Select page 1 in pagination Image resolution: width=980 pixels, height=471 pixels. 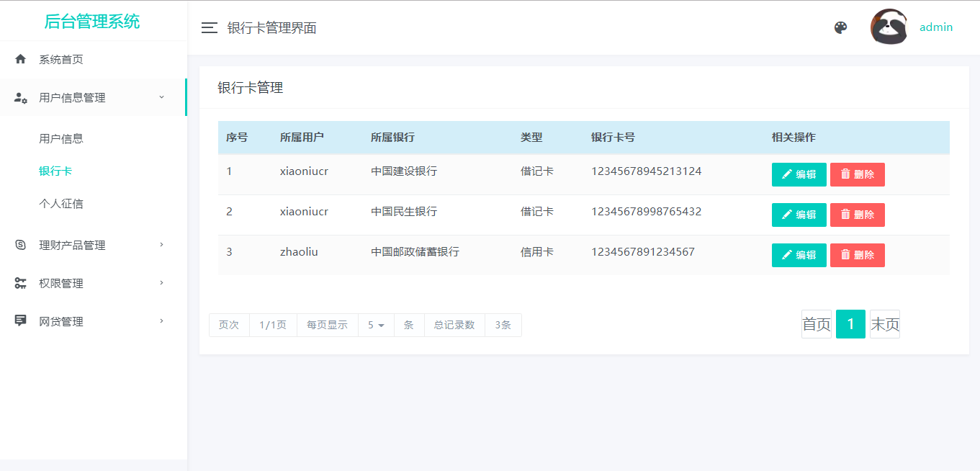tap(850, 324)
